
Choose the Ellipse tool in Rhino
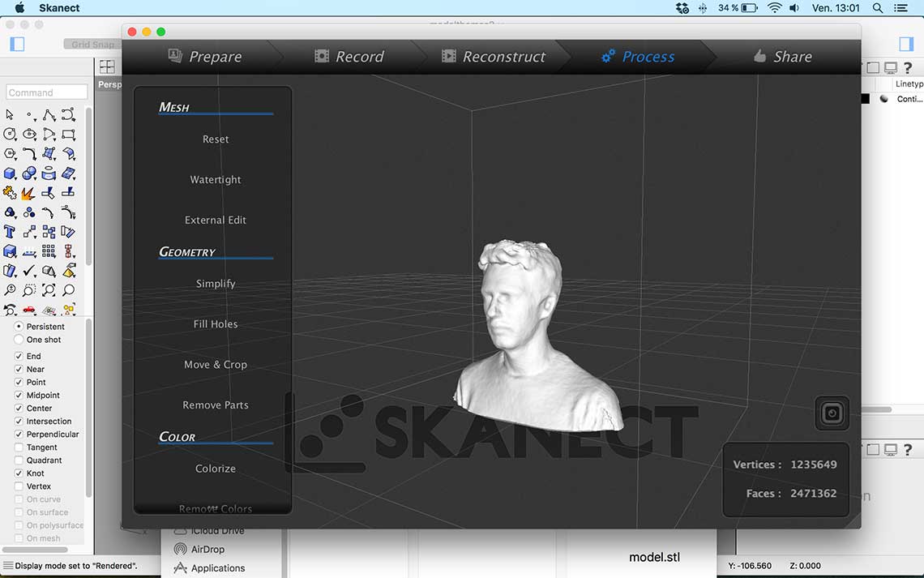(29, 134)
